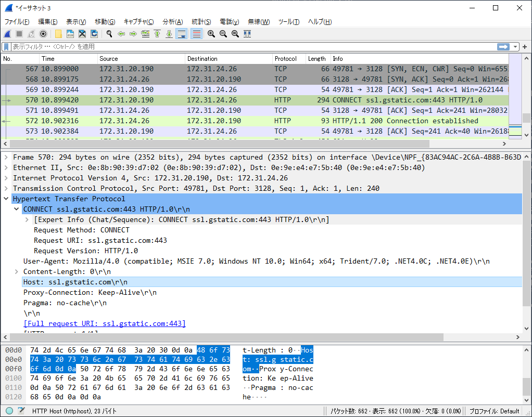Expand Internet Protocol Version 4 node
This screenshot has height=417, width=532.
(6, 178)
